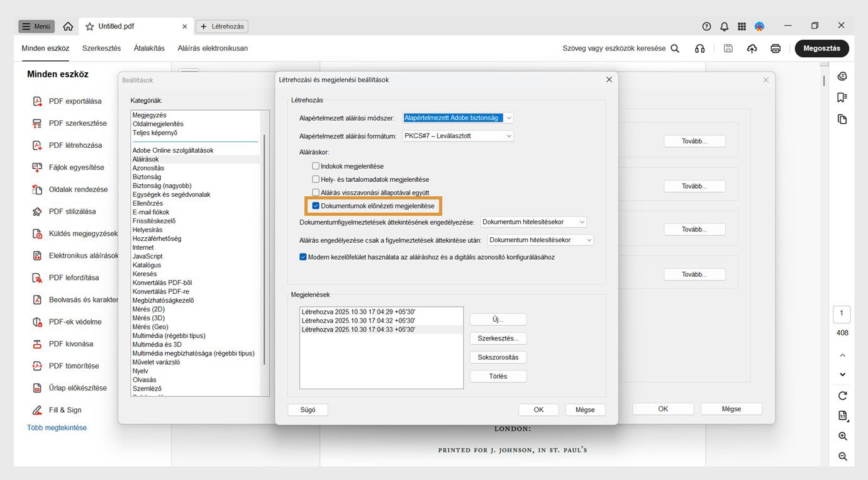Open the Menü hamburger menu
This screenshot has height=480, width=868.
pyautogui.click(x=36, y=26)
